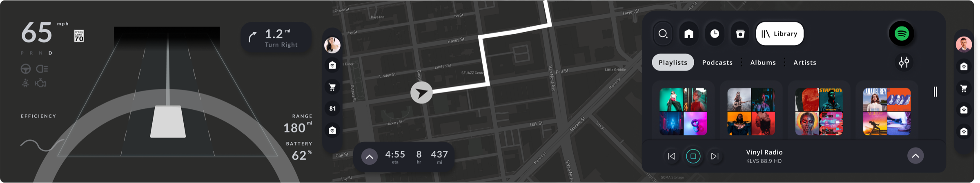The image size is (980, 183).
Task: Switch to the Playlists tab
Action: 673,62
